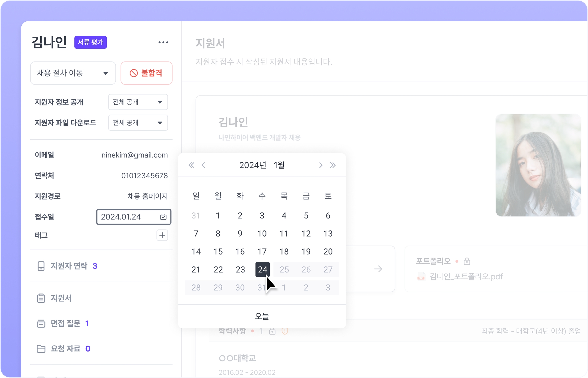Go to previous year with double-left arrow
Image resolution: width=588 pixels, height=378 pixels.
point(191,165)
